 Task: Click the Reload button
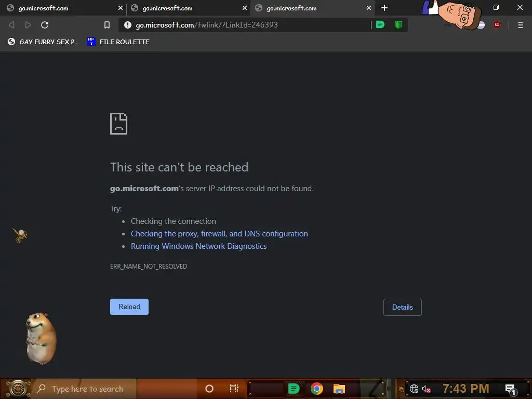129,307
